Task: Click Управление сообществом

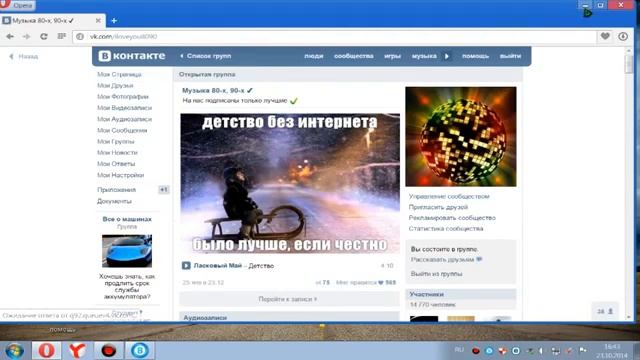Action: [449, 196]
